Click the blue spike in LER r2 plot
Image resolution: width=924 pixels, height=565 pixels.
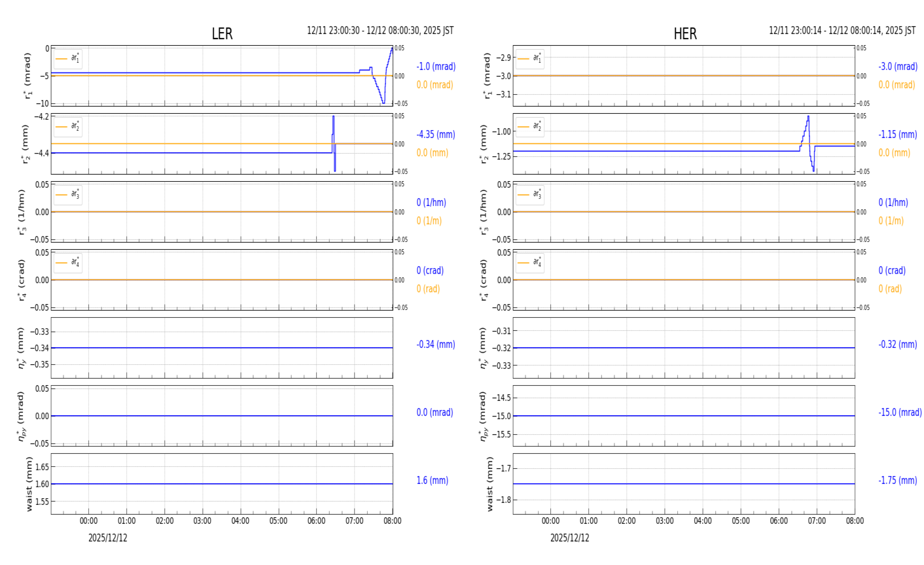tap(334, 143)
